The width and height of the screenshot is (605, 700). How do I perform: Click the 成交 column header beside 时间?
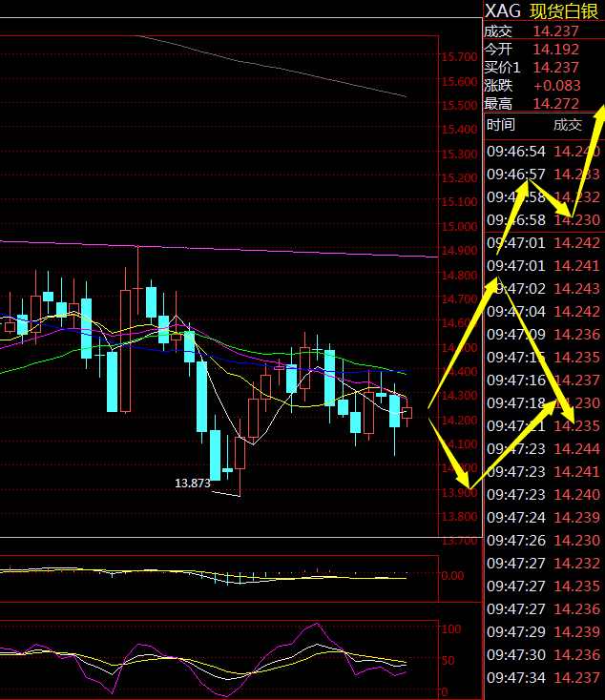tap(568, 125)
